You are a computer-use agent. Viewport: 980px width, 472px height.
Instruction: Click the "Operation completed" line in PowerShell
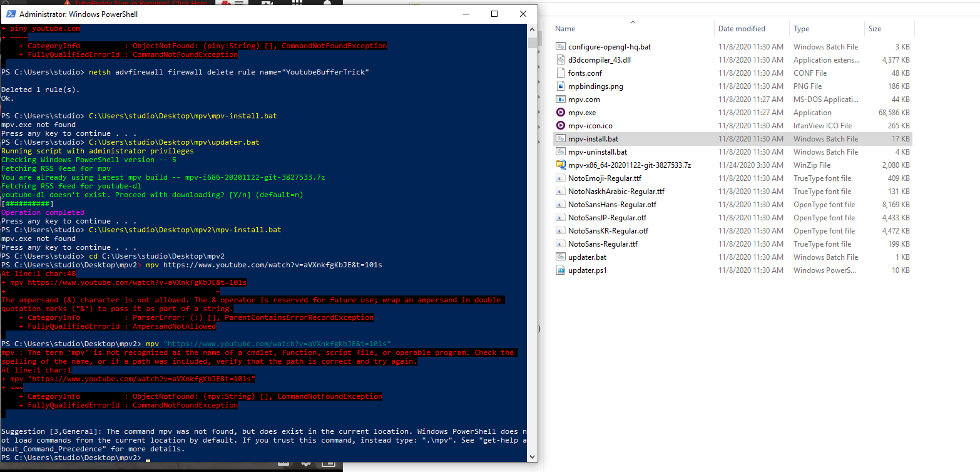click(x=43, y=212)
